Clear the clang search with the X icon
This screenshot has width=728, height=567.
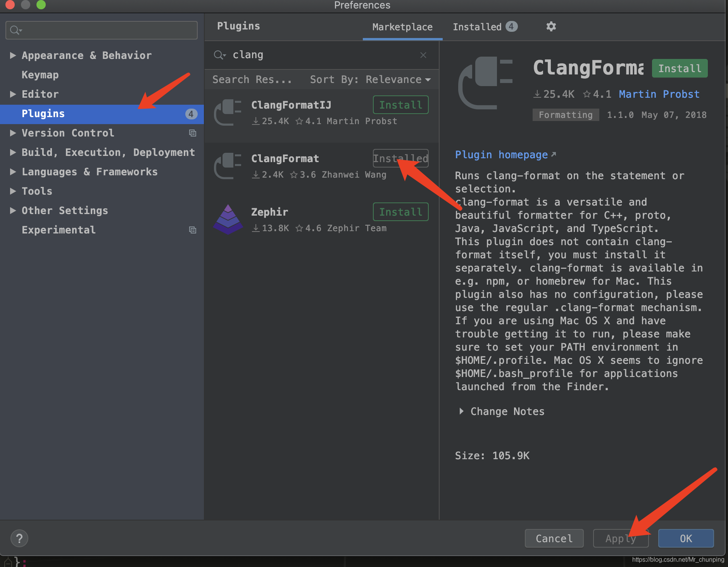tap(423, 55)
